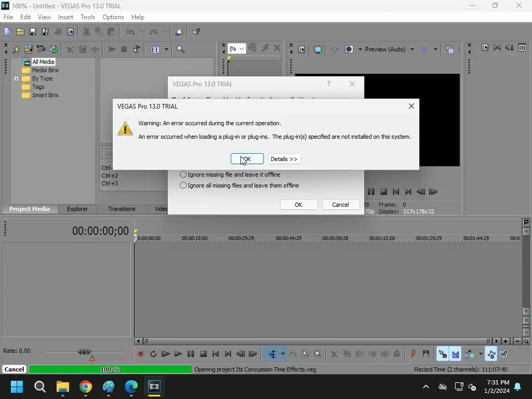
Task: Click Cancel in the missing file dialog
Action: [340, 205]
